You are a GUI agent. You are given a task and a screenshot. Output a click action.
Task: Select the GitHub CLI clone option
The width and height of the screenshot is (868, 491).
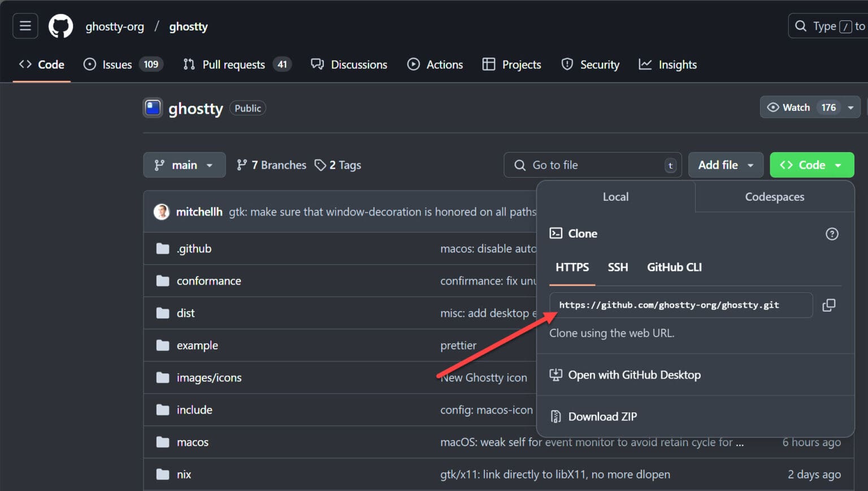click(674, 267)
